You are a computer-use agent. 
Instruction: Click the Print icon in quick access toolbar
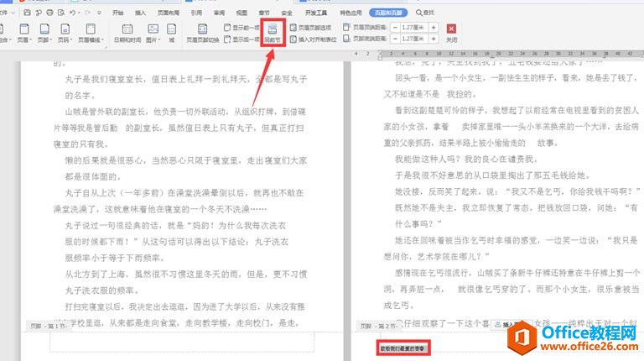tap(49, 13)
